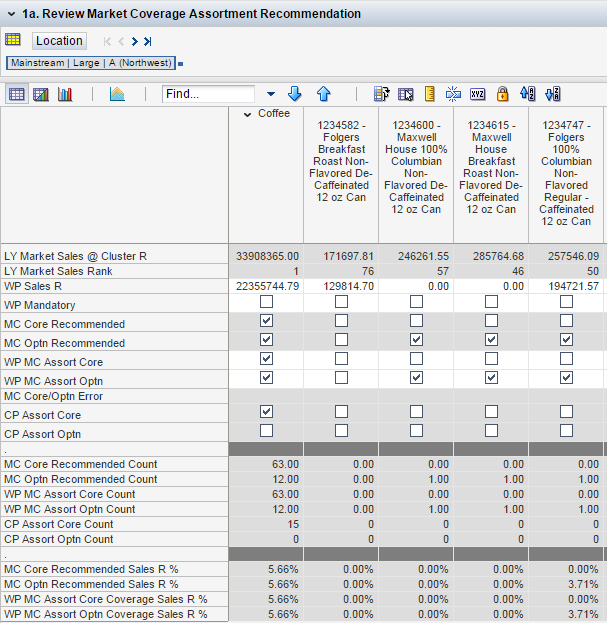Find previous match with up arrow

click(324, 94)
